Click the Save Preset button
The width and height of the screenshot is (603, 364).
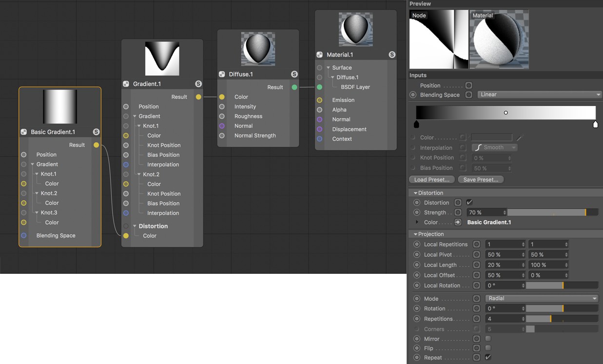[x=480, y=179]
